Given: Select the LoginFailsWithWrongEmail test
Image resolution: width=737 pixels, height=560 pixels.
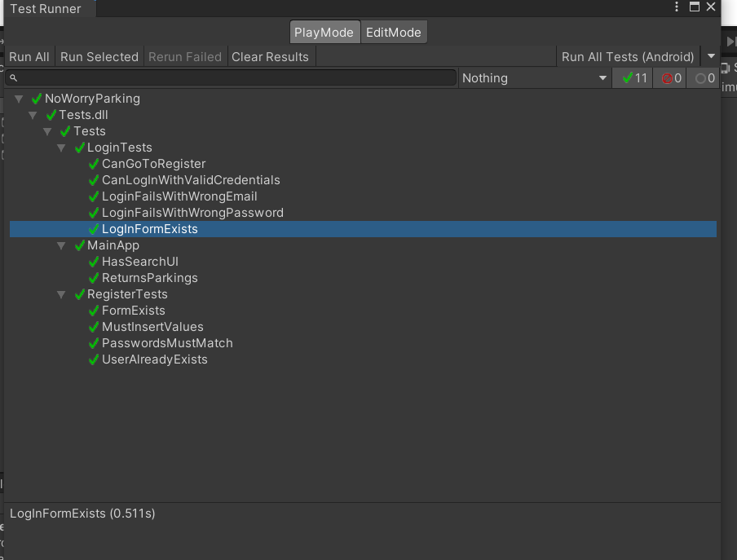Looking at the screenshot, I should click(x=363, y=196).
